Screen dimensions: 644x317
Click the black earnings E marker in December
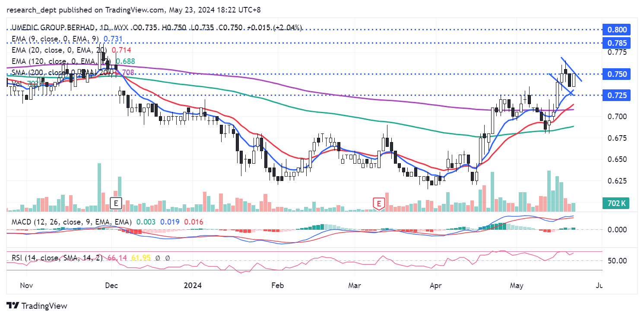[x=116, y=203]
